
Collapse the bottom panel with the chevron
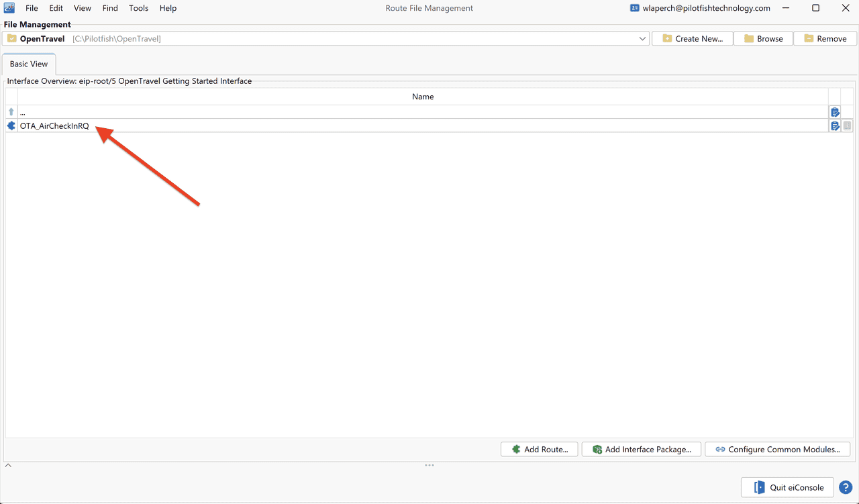tap(8, 465)
